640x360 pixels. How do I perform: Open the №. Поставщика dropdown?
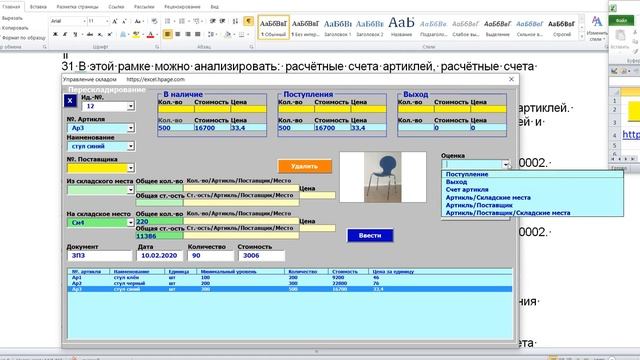point(131,168)
